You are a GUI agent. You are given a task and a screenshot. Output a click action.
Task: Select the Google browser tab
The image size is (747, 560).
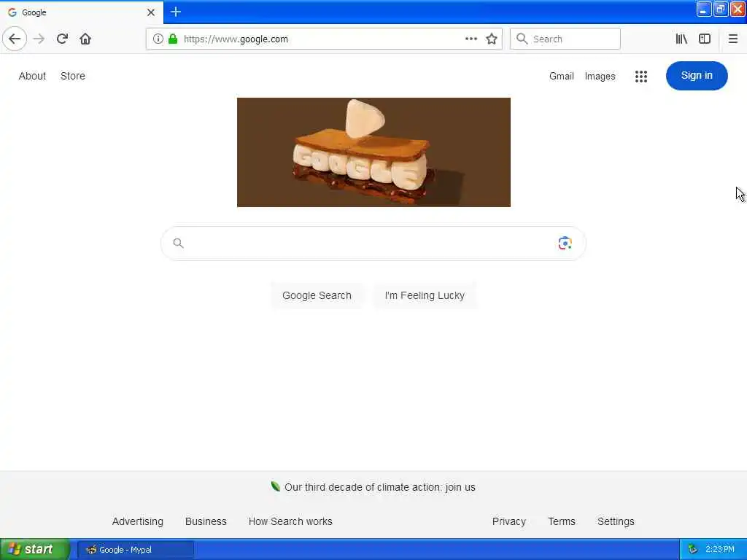[x=82, y=12]
